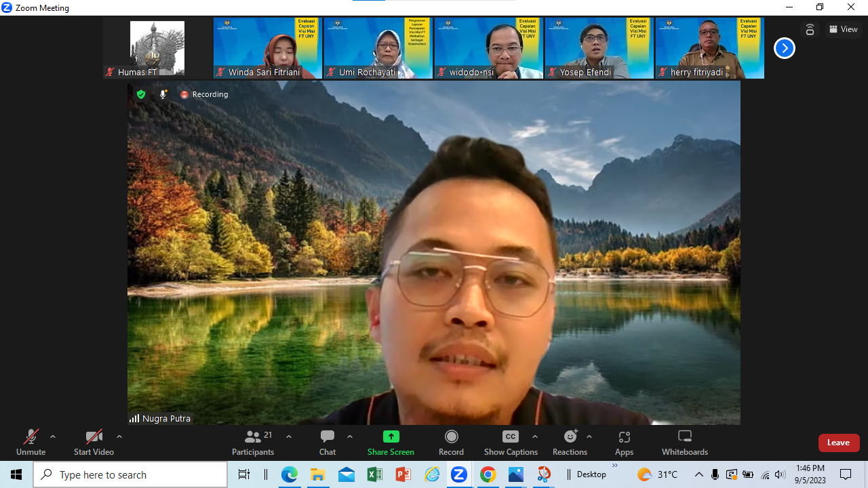
Task: Show the Participants list
Action: click(x=253, y=442)
